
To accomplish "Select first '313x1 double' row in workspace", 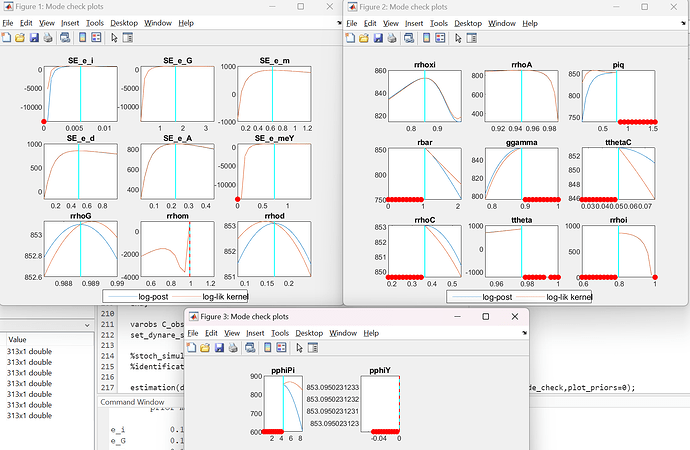I will (x=29, y=351).
